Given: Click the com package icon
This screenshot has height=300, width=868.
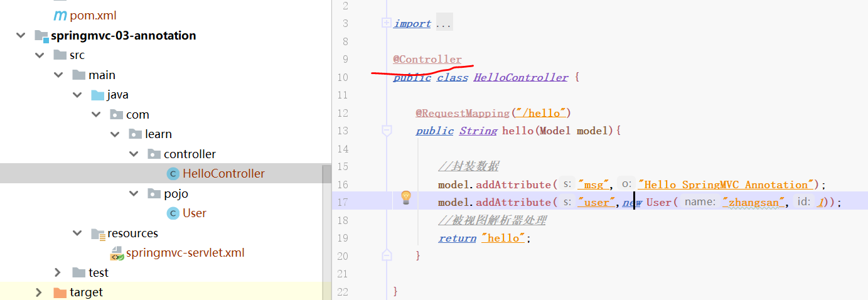Looking at the screenshot, I should [x=116, y=115].
